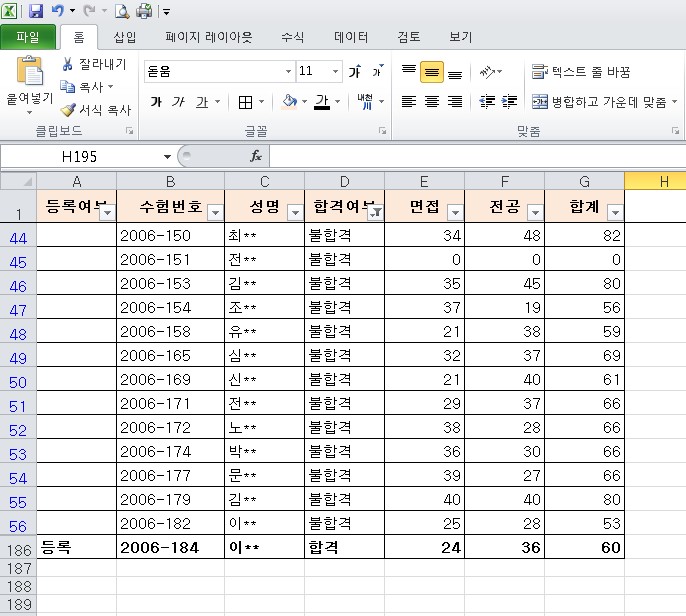
Task: Toggle middle vertical alignment
Action: point(432,72)
